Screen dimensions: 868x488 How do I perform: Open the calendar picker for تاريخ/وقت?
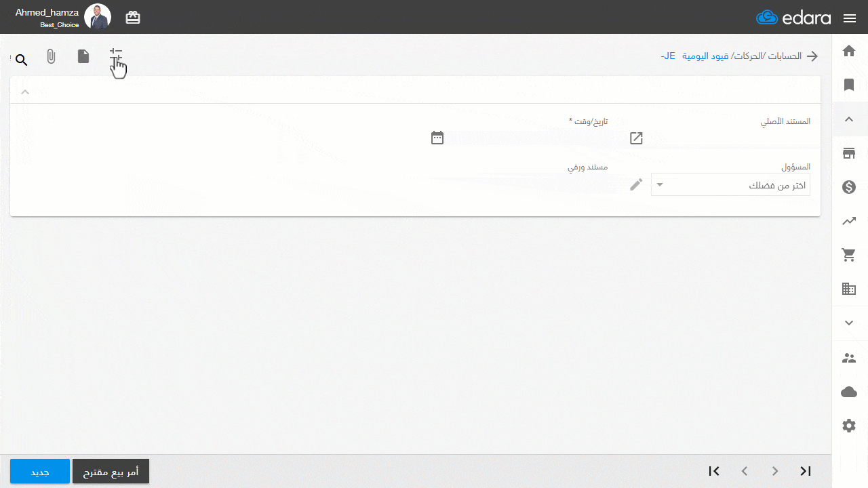click(x=437, y=137)
